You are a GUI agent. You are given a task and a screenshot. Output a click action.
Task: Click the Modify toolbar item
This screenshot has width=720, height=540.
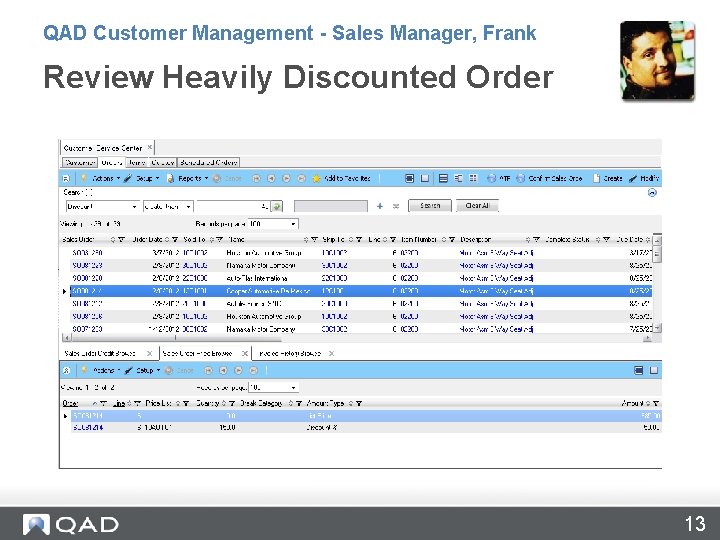click(x=644, y=178)
